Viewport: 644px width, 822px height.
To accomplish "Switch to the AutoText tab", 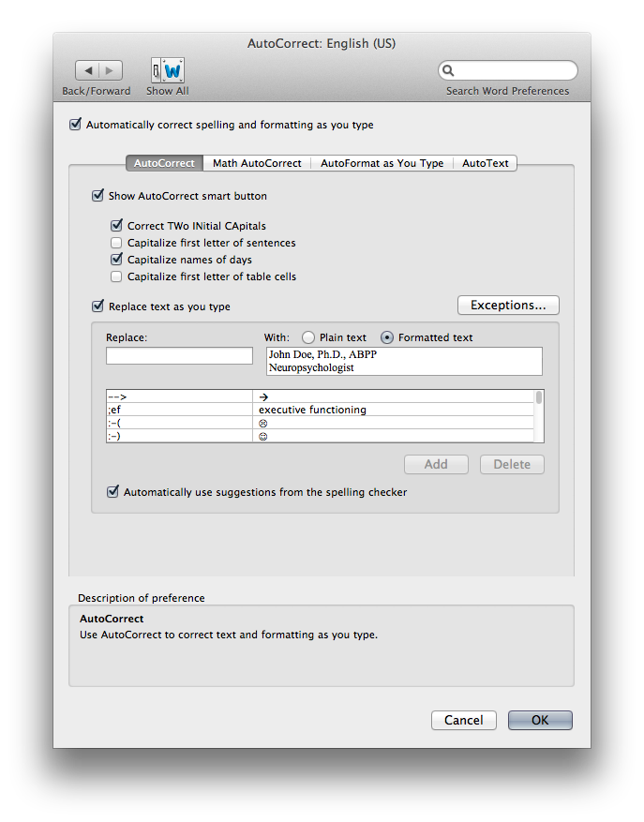I will click(x=485, y=163).
